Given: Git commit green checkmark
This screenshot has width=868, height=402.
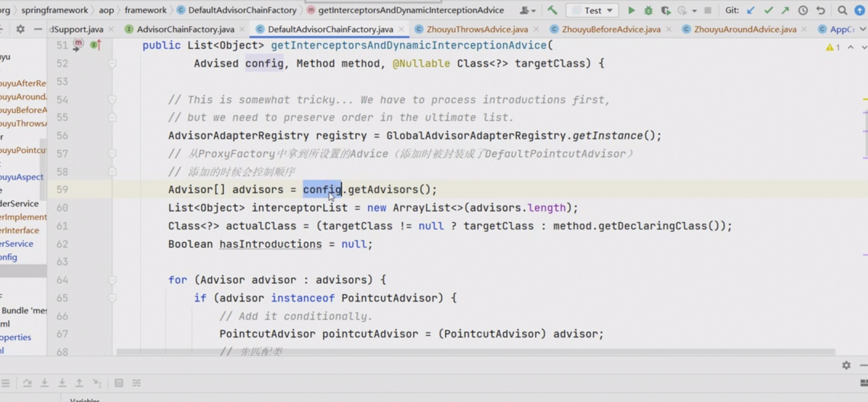Looking at the screenshot, I should (768, 10).
